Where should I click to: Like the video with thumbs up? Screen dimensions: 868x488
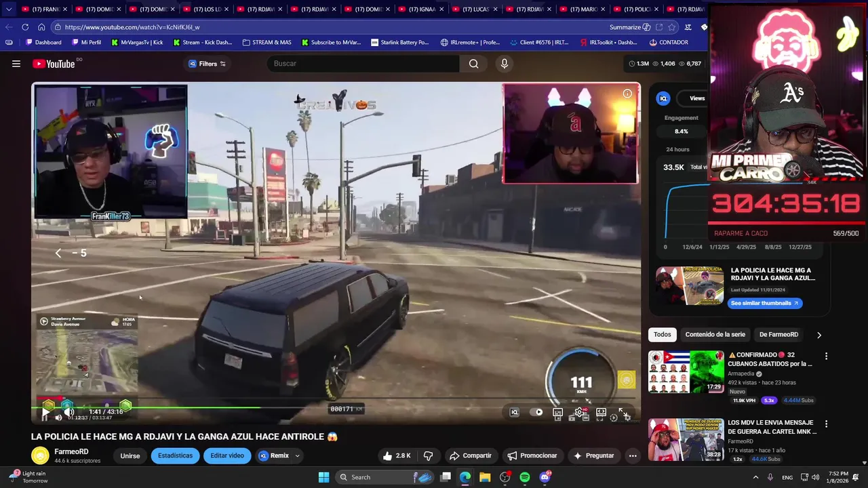coord(396,455)
